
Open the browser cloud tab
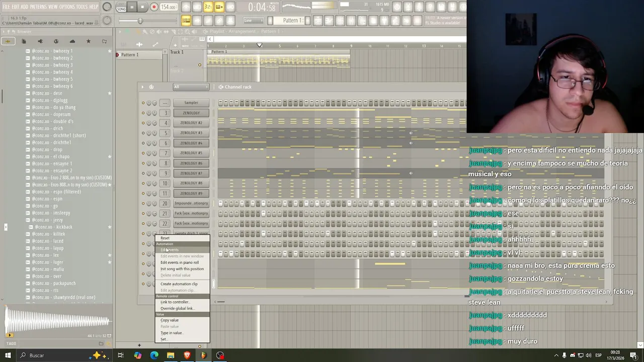click(72, 41)
